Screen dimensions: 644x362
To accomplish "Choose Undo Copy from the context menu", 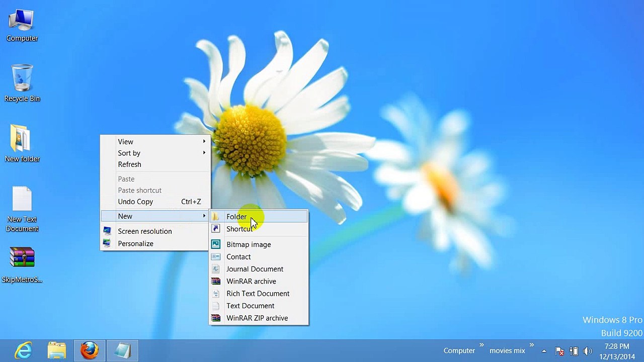I will pos(155,202).
